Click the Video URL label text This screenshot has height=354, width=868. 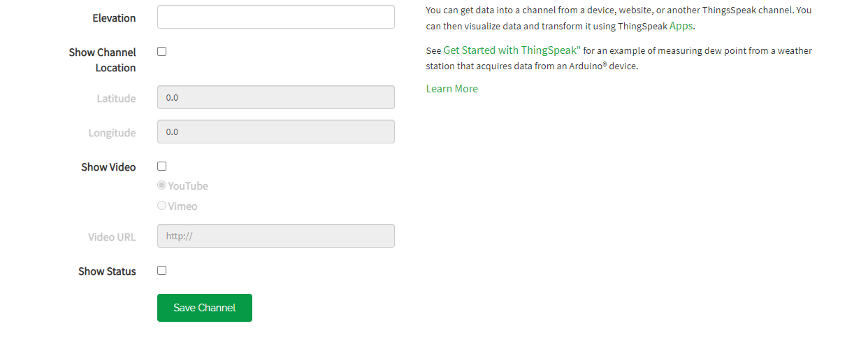point(112,237)
